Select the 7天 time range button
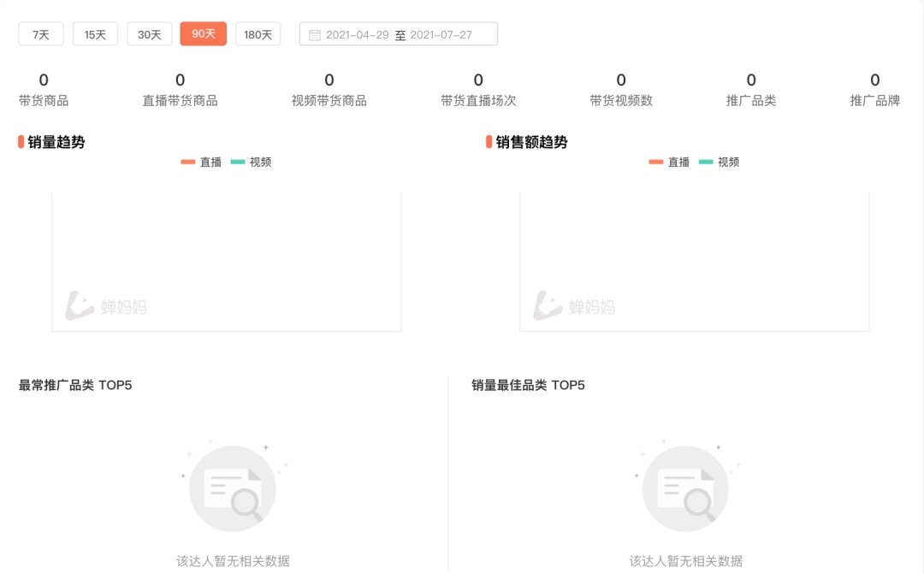 [x=41, y=34]
